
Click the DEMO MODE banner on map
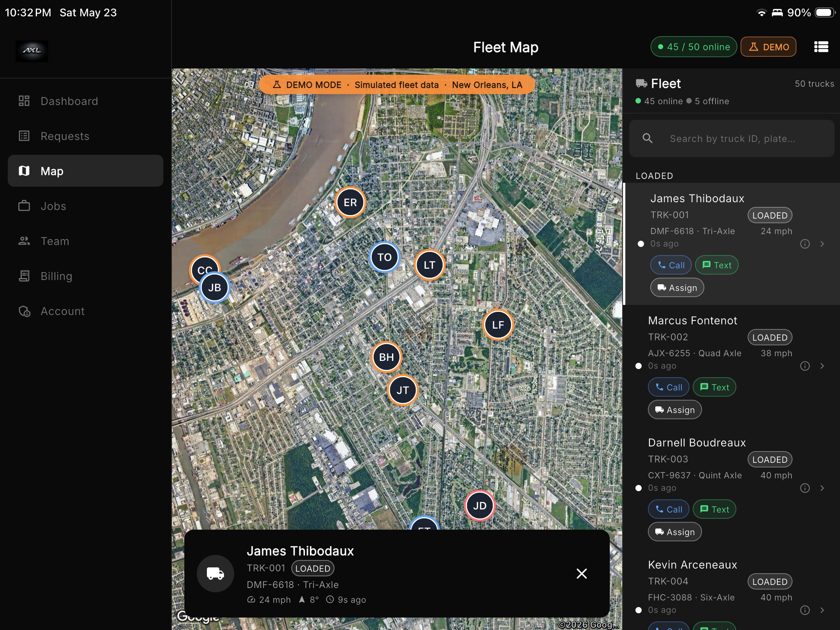point(397,85)
